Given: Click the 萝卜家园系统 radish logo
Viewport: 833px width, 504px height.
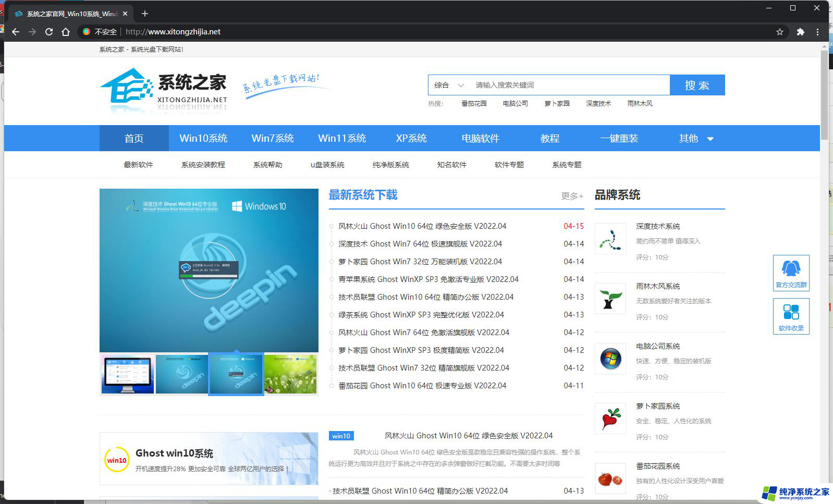Looking at the screenshot, I should click(x=610, y=419).
